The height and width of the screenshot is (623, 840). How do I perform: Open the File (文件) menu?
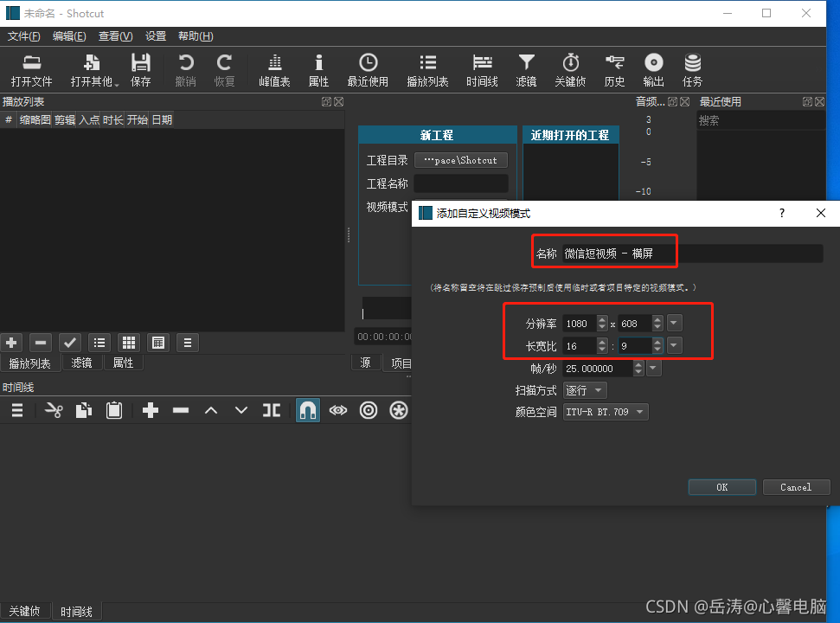pos(23,36)
